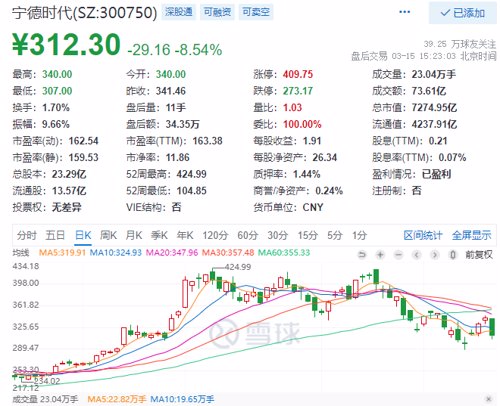Click the 委比 value 100.00%
This screenshot has width=500, height=406.
click(x=302, y=124)
